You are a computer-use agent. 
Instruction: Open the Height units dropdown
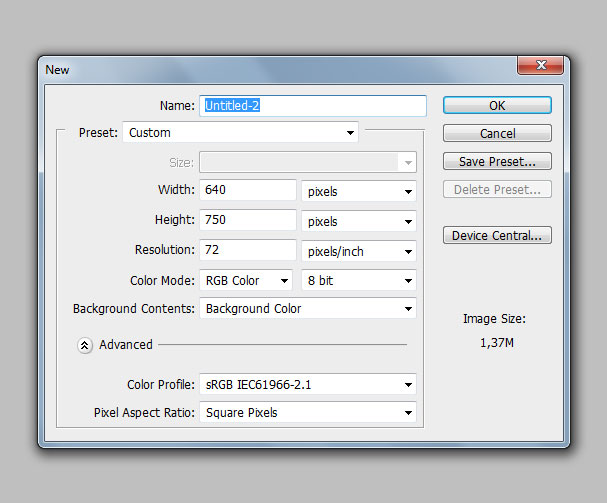[x=359, y=221]
